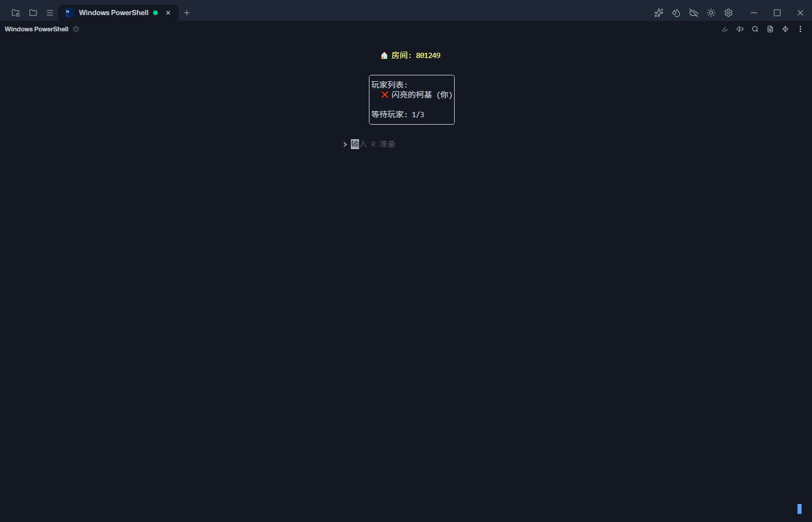Click the lightning bolt quick commands icon
This screenshot has height=522, width=812.
click(785, 29)
